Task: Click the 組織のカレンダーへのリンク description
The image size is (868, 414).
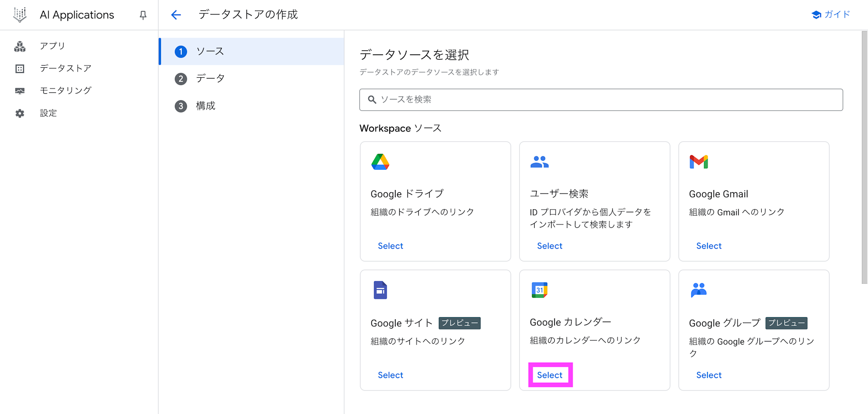Action: click(x=585, y=341)
